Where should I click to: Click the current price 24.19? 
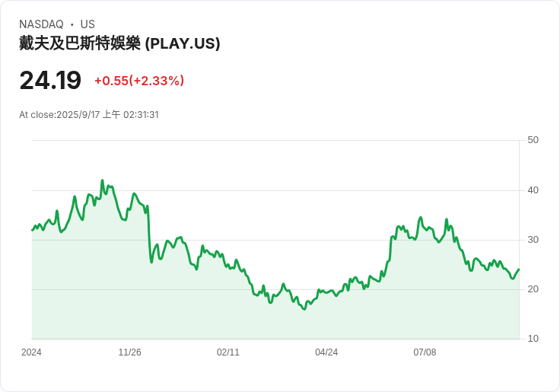[50, 81]
